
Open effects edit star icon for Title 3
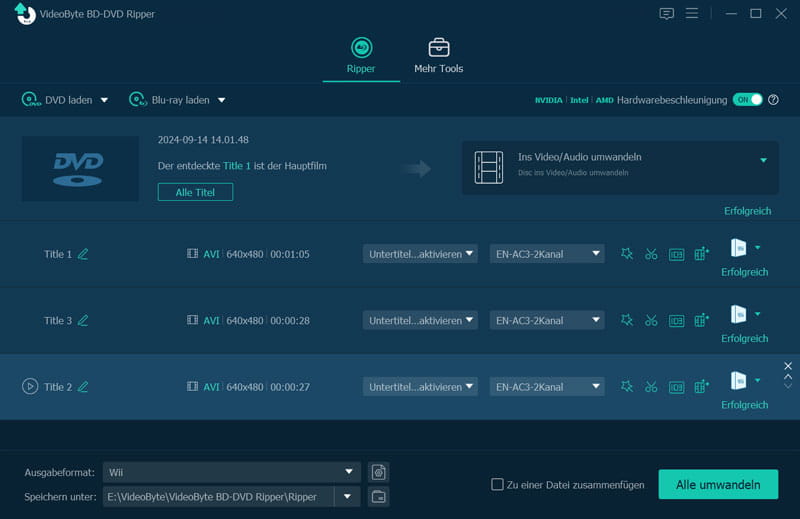pos(627,320)
